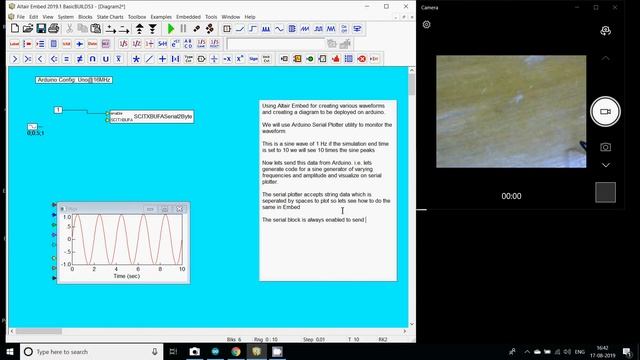This screenshot has width=640, height=360.
Task: Insert S/H sample-hold block
Action: coord(162,44)
